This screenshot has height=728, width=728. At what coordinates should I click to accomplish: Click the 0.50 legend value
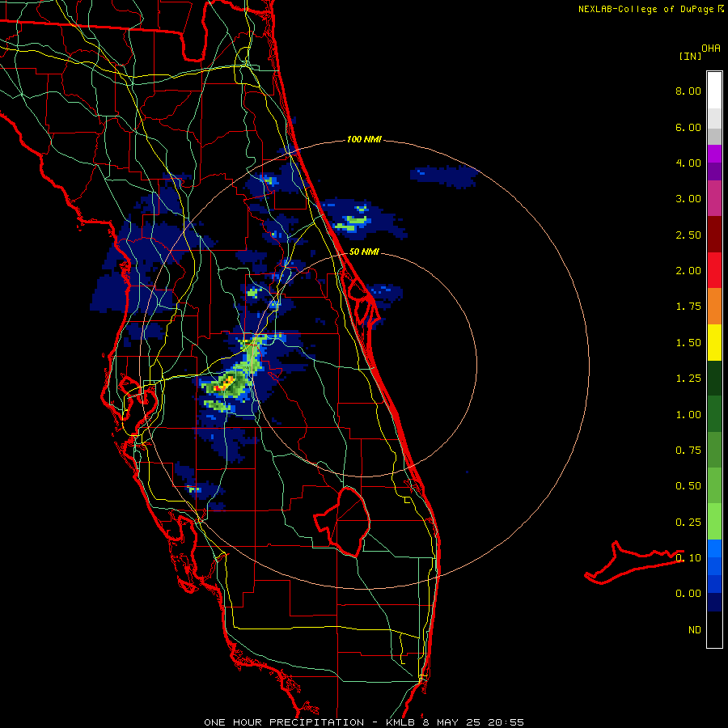[x=688, y=486]
